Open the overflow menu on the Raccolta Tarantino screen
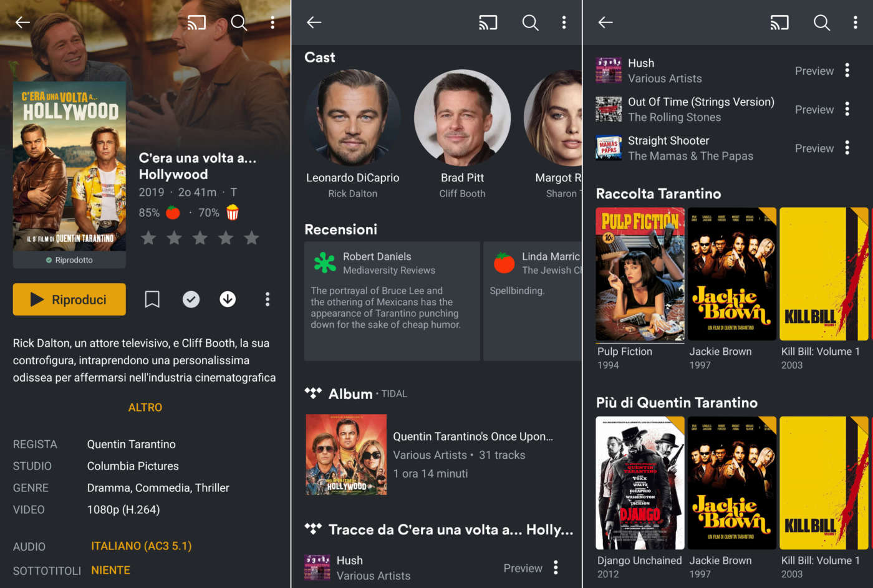The image size is (873, 588). [x=855, y=23]
